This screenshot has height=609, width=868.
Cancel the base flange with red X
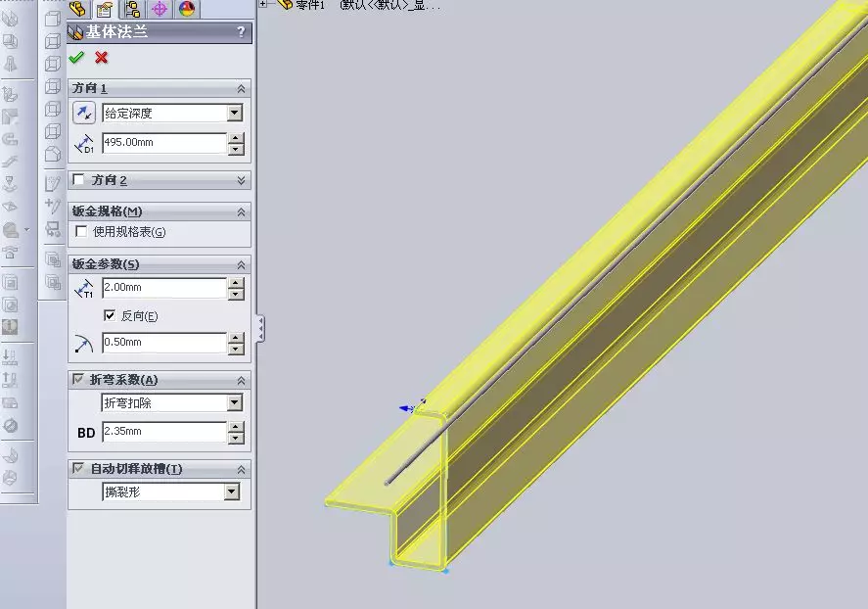coord(102,58)
